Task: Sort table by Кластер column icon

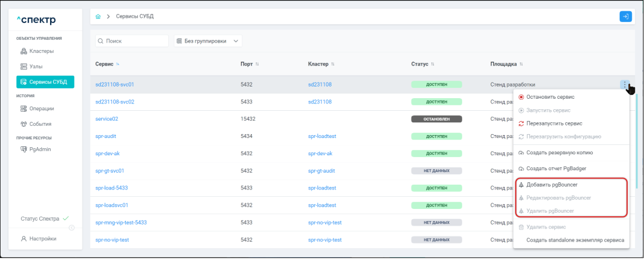Action: 333,64
